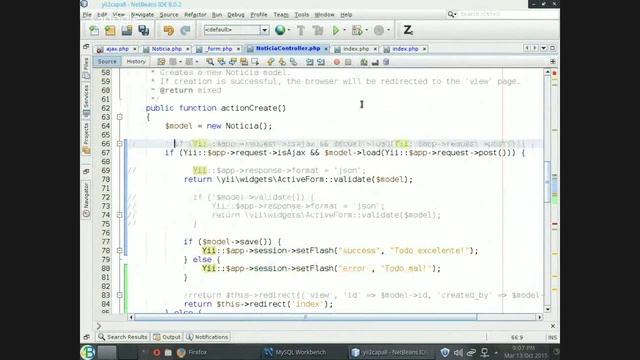Click the search magnifier icon in top search box
The image size is (640, 360).
pyautogui.click(x=451, y=14)
